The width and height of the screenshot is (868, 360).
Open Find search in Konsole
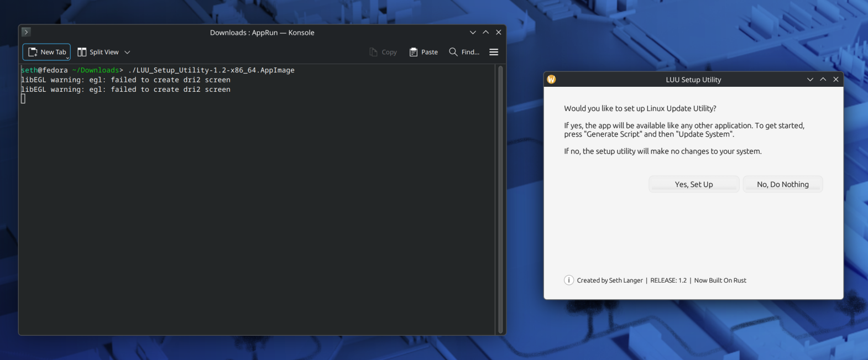tap(464, 52)
